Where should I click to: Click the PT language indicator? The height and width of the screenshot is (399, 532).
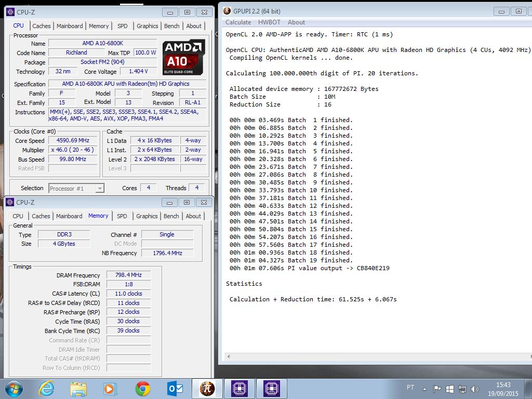[x=410, y=388]
